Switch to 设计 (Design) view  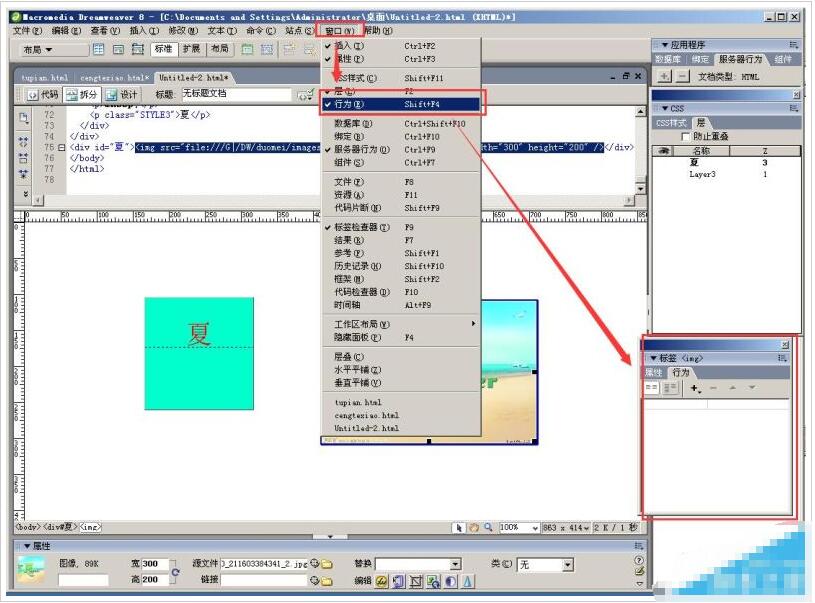point(123,94)
